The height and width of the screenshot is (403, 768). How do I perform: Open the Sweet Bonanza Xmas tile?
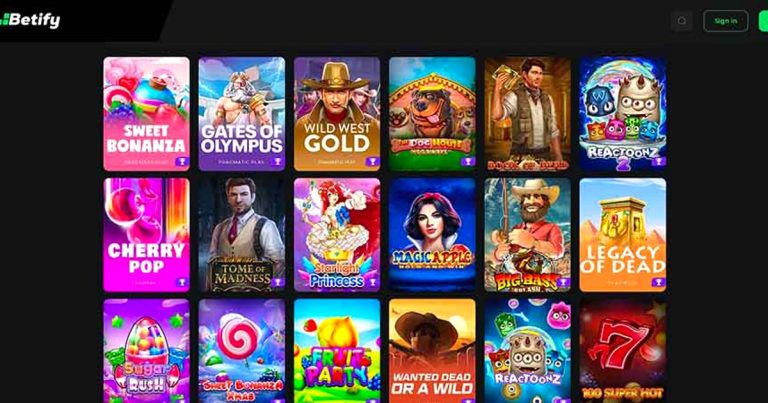pos(241,351)
